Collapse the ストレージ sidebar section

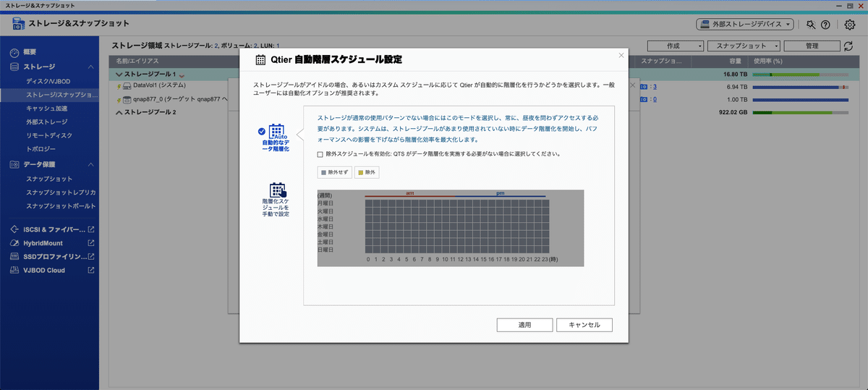[91, 67]
